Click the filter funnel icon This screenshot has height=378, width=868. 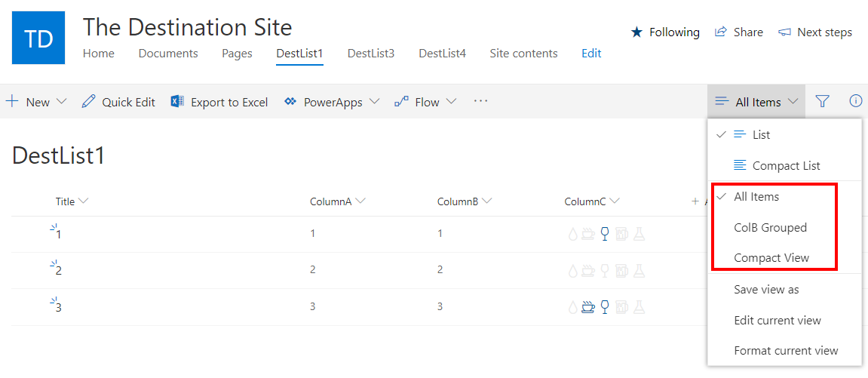coord(822,101)
